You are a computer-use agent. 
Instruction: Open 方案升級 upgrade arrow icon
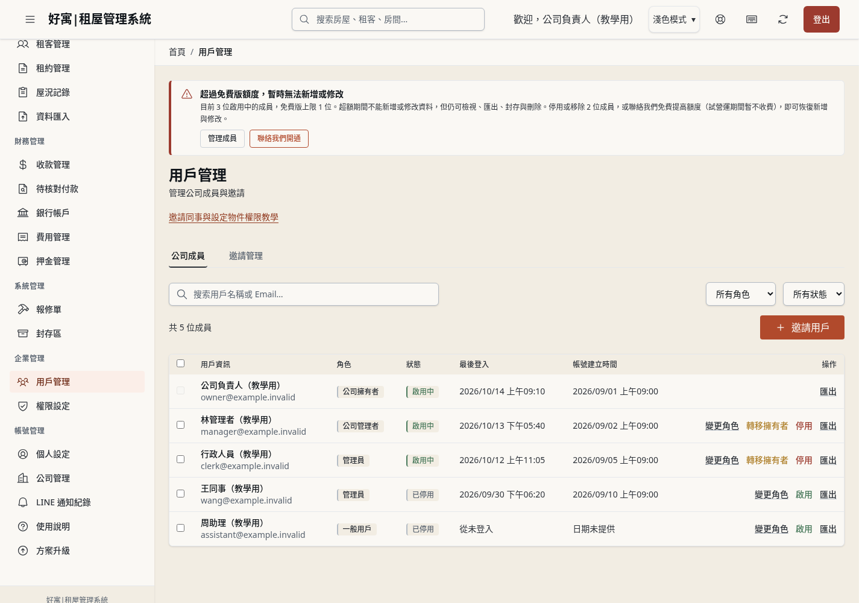[23, 551]
